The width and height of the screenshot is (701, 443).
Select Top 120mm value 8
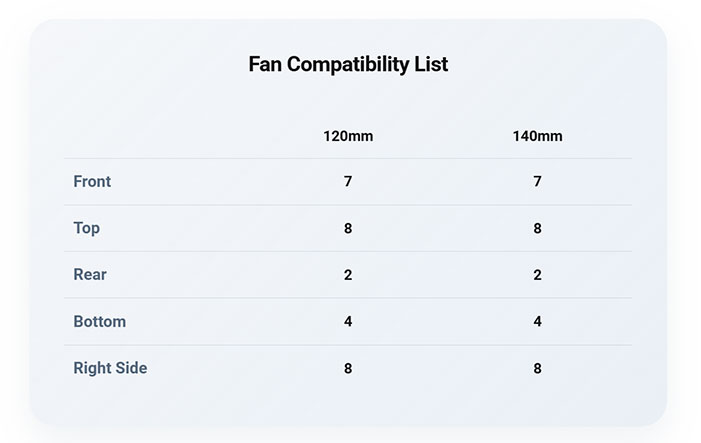click(348, 228)
